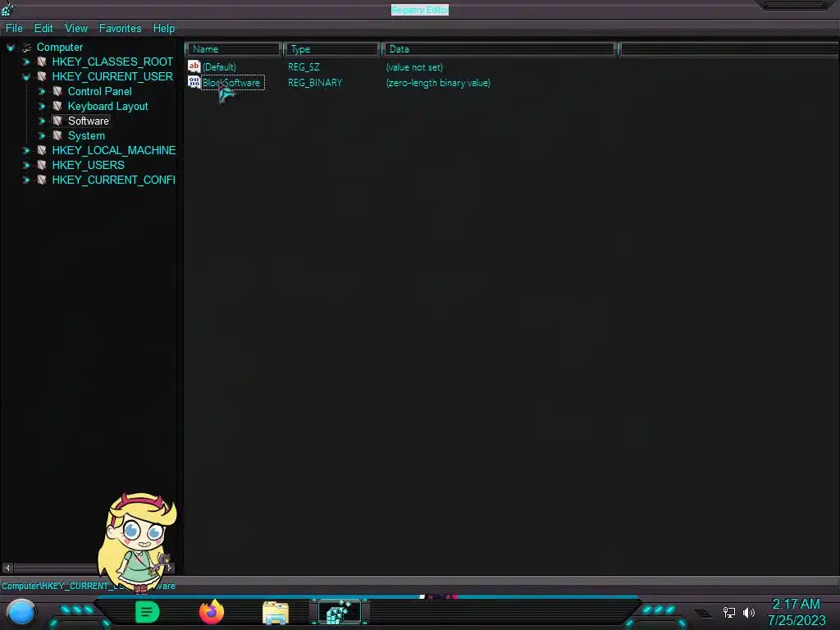Open the green notes app in taskbar
This screenshot has width=840, height=630.
point(148,612)
